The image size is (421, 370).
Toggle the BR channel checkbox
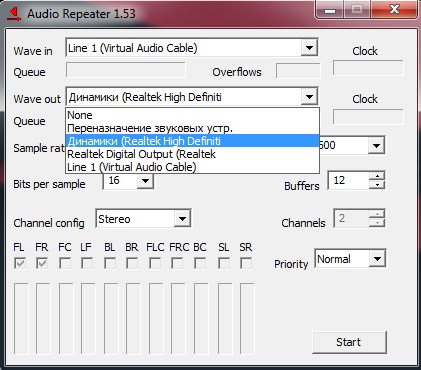click(132, 264)
